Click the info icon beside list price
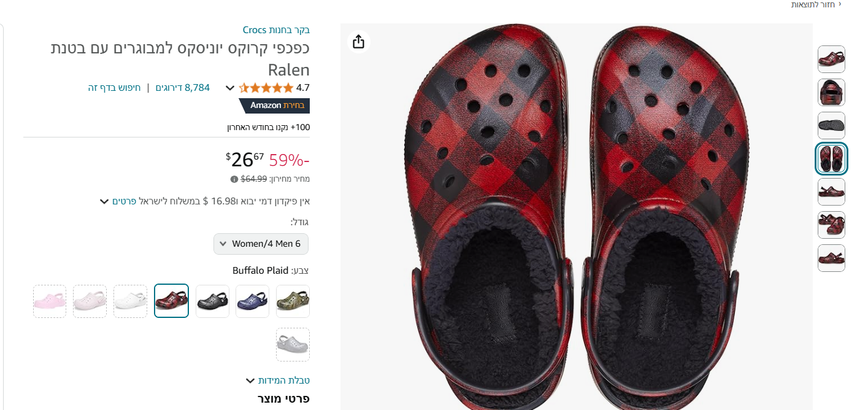This screenshot has width=868, height=410. 234,179
